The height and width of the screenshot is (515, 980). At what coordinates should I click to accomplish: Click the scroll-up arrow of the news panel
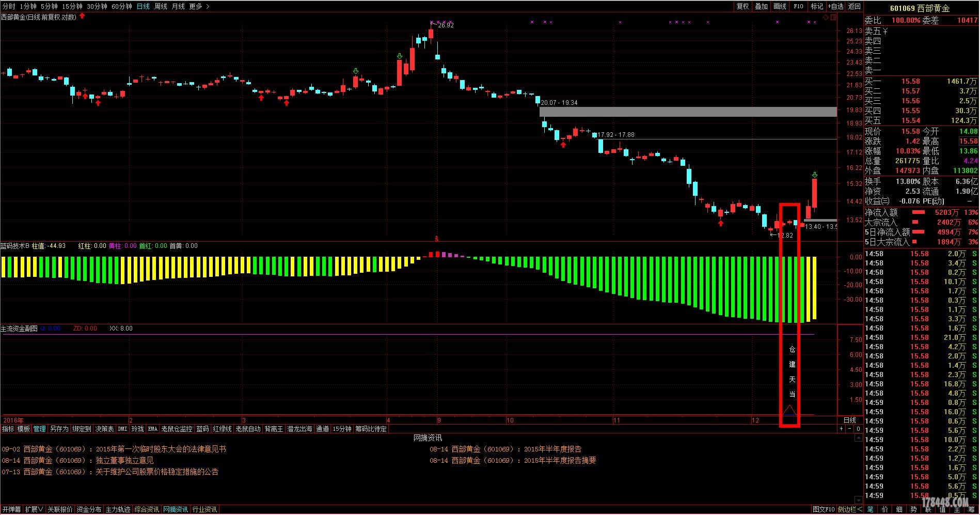pos(859,439)
